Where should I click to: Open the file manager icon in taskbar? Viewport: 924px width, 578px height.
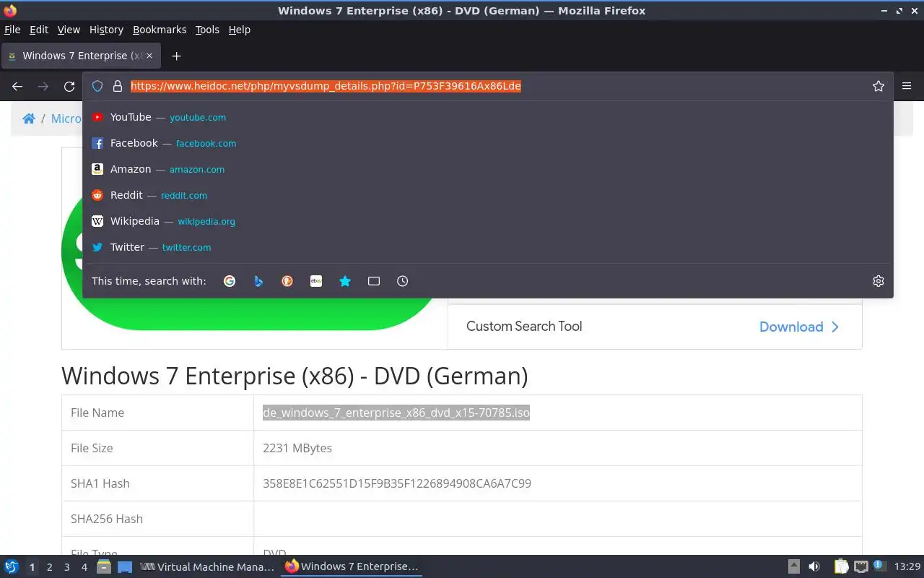(103, 567)
